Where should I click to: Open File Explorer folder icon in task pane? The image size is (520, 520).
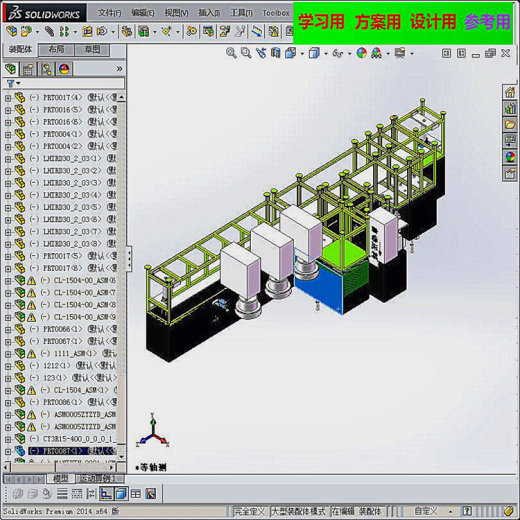pos(510,125)
